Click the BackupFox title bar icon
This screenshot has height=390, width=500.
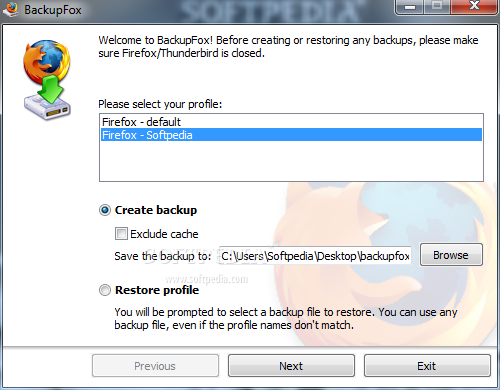point(10,9)
